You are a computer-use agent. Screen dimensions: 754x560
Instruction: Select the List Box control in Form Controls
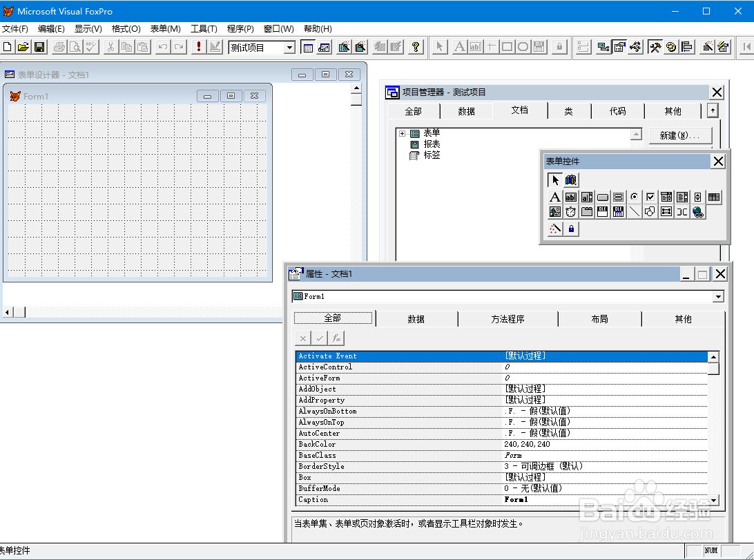pyautogui.click(x=682, y=197)
